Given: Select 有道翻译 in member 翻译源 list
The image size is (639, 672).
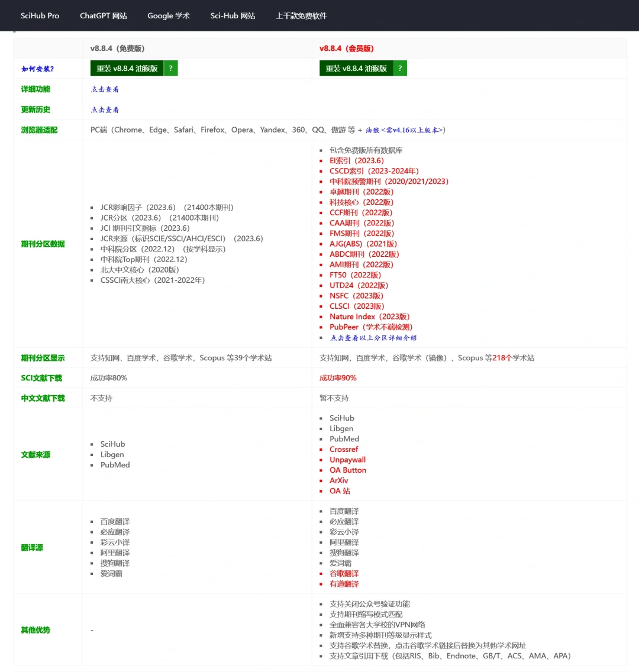Looking at the screenshot, I should pos(344,584).
